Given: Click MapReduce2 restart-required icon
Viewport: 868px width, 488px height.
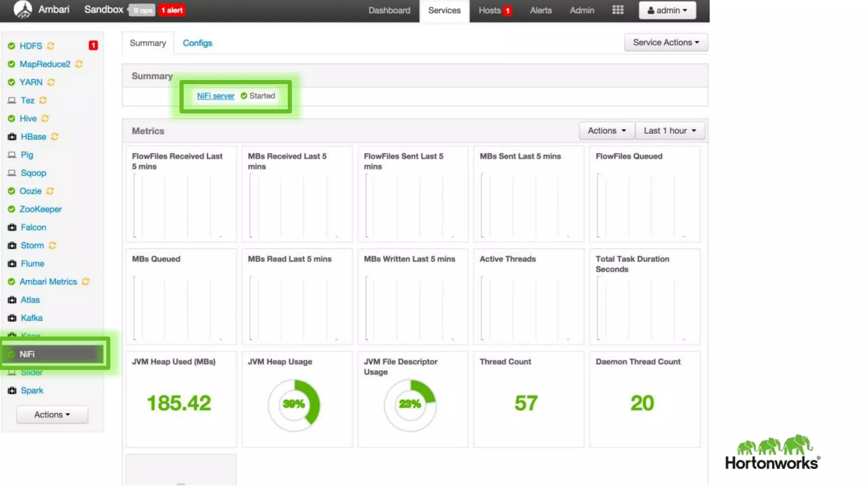Looking at the screenshot, I should pos(79,64).
